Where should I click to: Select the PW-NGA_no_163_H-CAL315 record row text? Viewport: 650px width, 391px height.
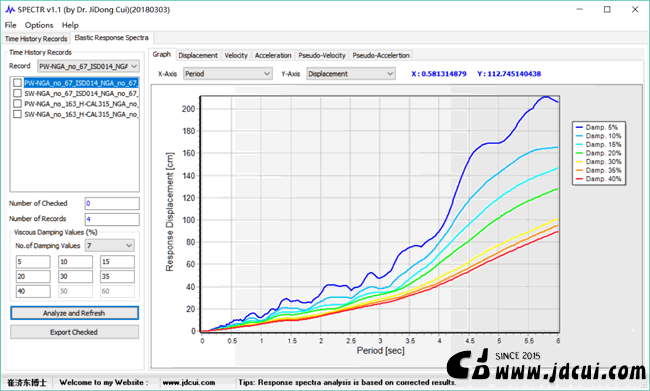click(81, 104)
